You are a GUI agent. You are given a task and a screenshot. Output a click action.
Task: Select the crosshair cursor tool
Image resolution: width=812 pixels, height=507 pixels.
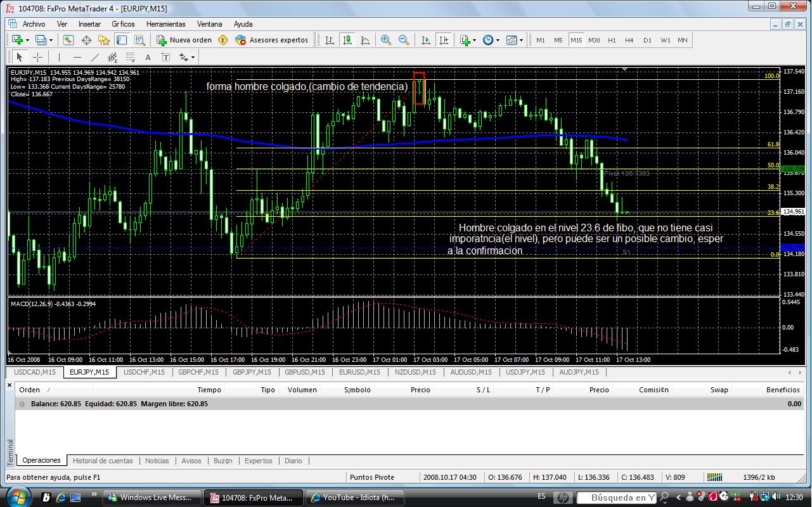pos(38,57)
